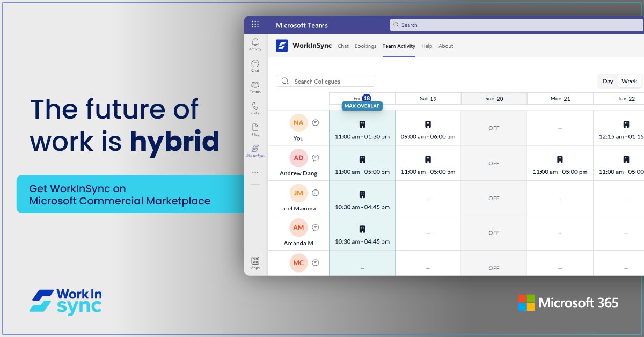The width and height of the screenshot is (644, 337).
Task: Click office icon in You's Friday booking
Action: [362, 124]
